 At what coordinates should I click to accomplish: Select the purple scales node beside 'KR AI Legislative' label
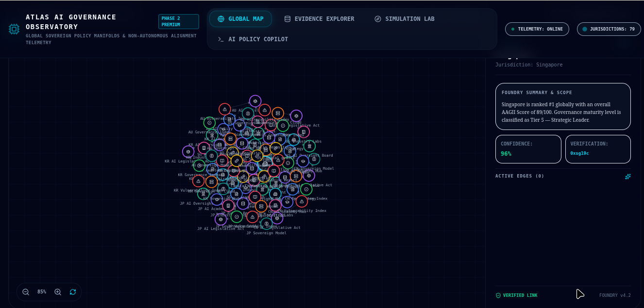pyautogui.click(x=188, y=152)
